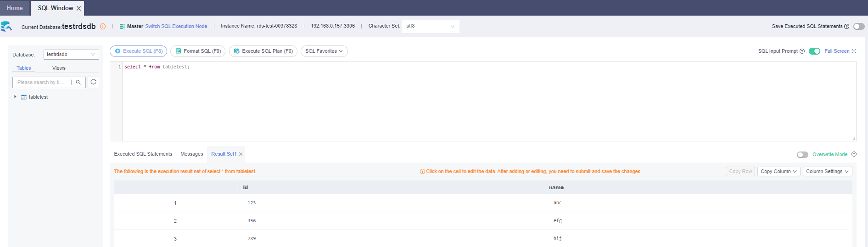Click the cell with id 789
Image resolution: width=868 pixels, height=247 pixels.
[252, 239]
